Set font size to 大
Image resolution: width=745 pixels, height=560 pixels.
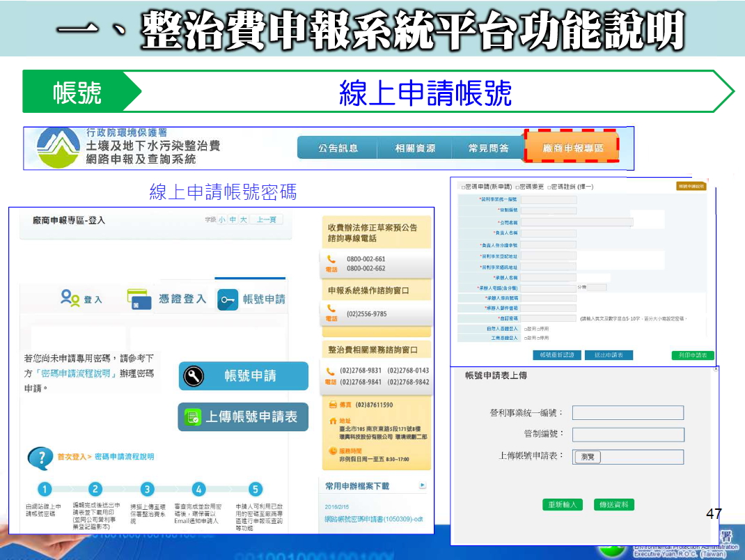[x=243, y=220]
